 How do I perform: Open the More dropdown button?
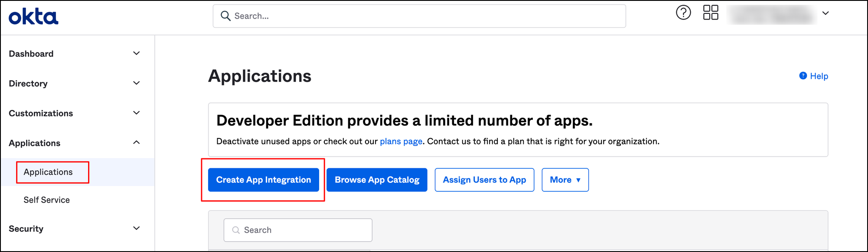point(565,180)
